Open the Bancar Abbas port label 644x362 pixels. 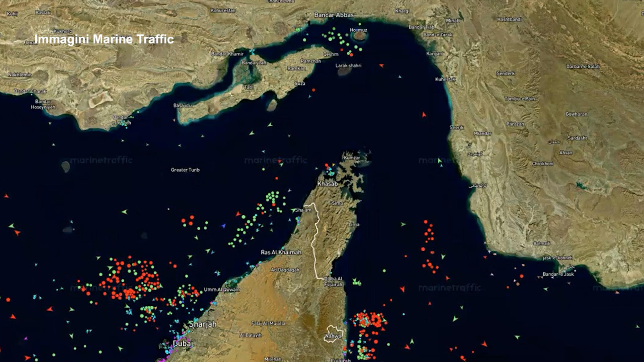point(334,15)
